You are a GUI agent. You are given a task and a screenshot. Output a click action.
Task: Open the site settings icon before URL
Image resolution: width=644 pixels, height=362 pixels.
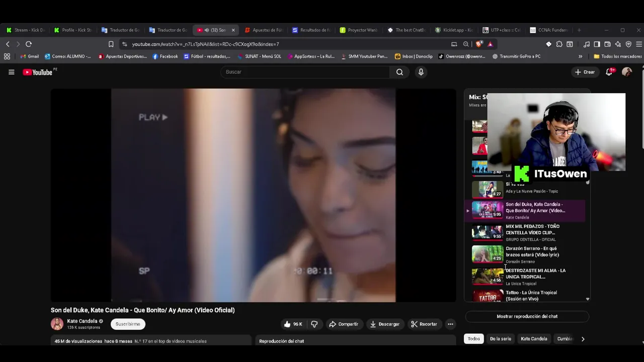click(125, 44)
